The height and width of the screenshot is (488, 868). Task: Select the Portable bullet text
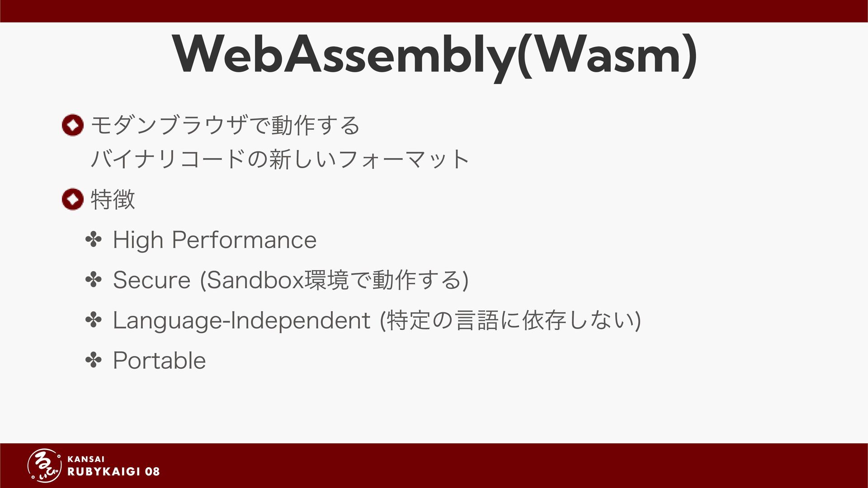point(159,361)
